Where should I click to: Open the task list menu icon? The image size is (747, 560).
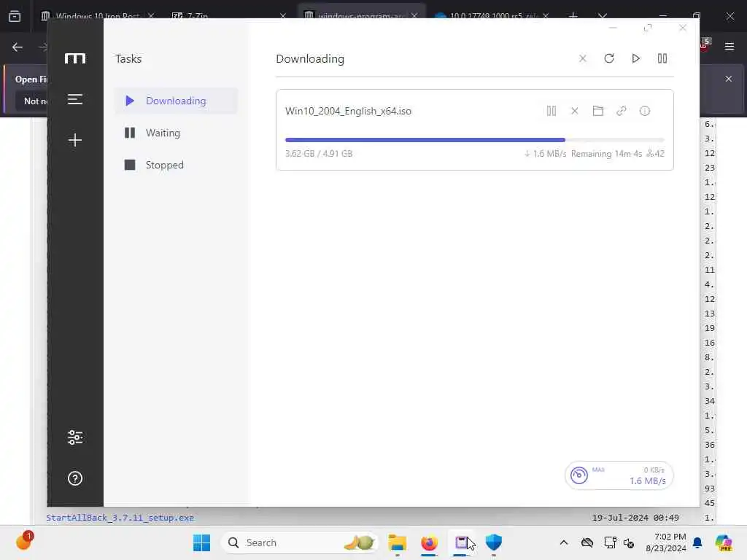click(75, 99)
